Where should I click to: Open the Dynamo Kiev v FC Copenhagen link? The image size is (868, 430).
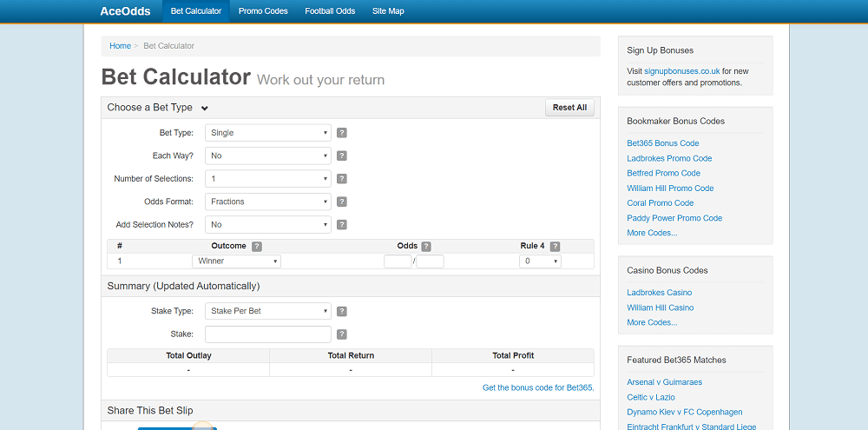(685, 413)
